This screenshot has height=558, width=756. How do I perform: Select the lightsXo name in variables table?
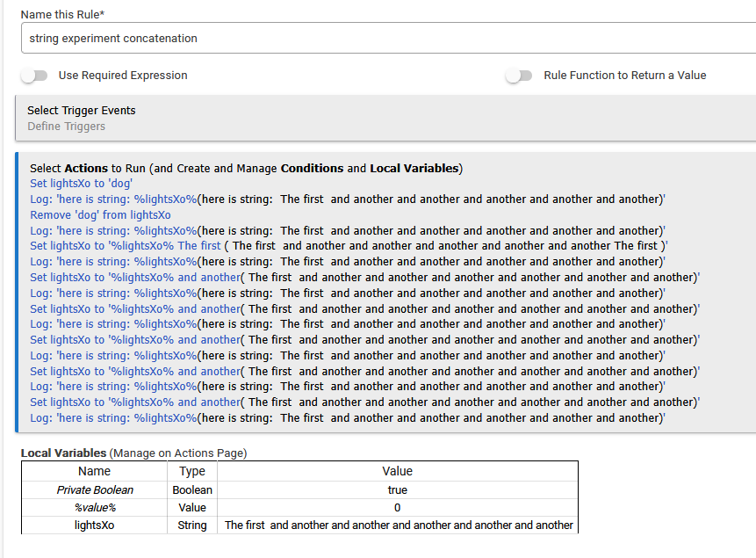coord(94,525)
